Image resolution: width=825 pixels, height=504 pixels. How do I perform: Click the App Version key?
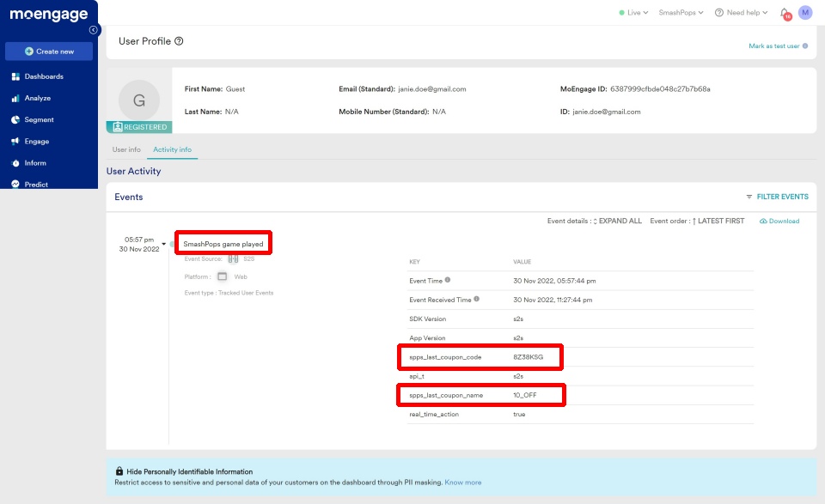(x=427, y=338)
